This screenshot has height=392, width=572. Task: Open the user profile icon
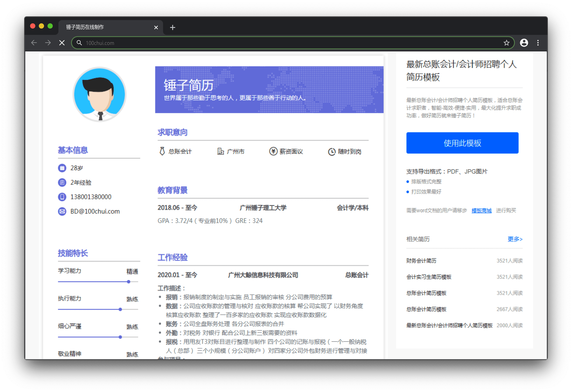coord(524,43)
